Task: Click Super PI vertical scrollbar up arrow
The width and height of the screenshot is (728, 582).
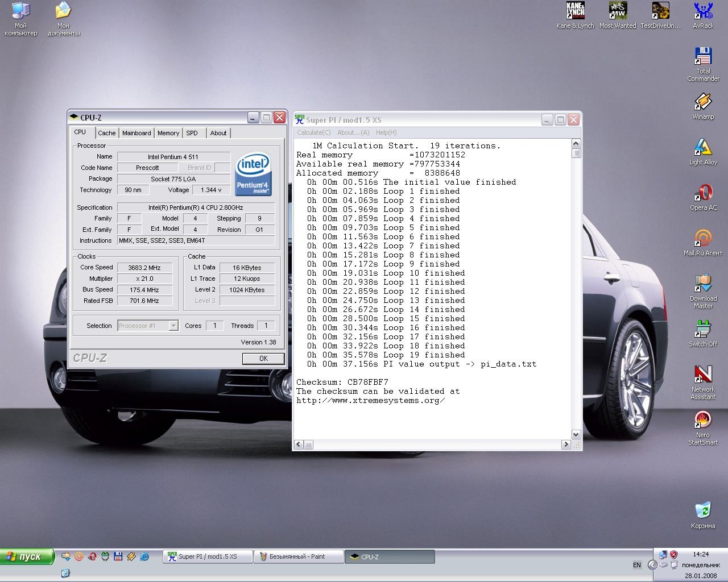Action: click(x=576, y=144)
